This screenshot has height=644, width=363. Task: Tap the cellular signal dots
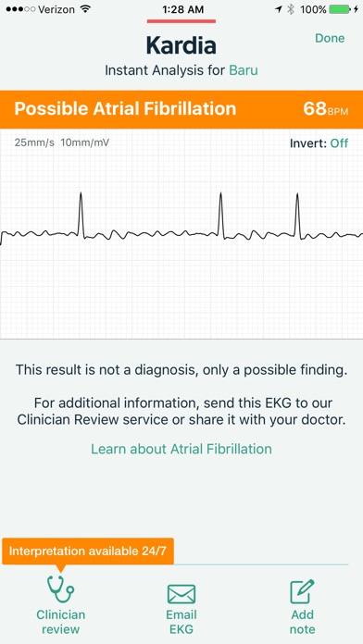pos(19,9)
